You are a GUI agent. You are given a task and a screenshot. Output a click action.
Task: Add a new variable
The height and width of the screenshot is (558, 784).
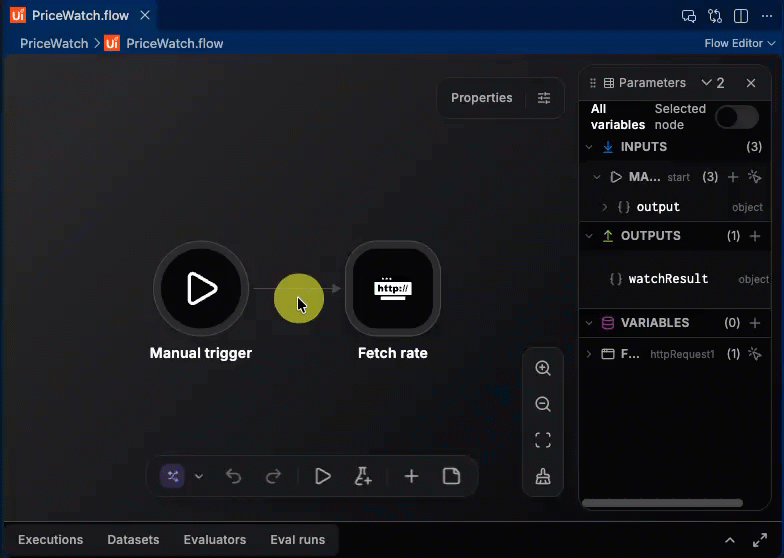[754, 323]
